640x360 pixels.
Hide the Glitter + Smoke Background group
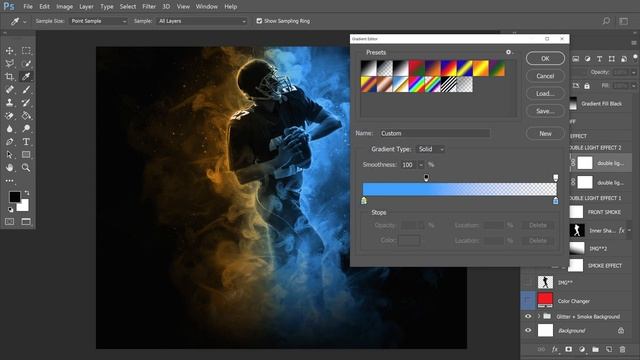tap(528, 316)
